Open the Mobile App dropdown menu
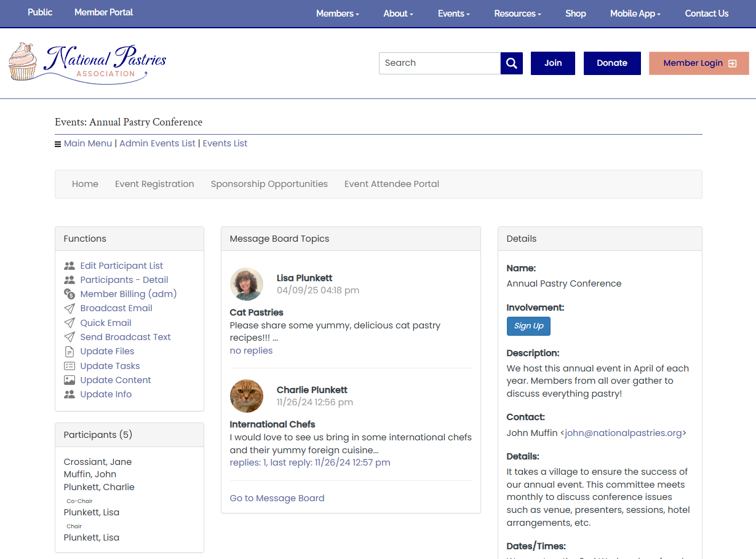The width and height of the screenshot is (756, 559). [x=634, y=13]
